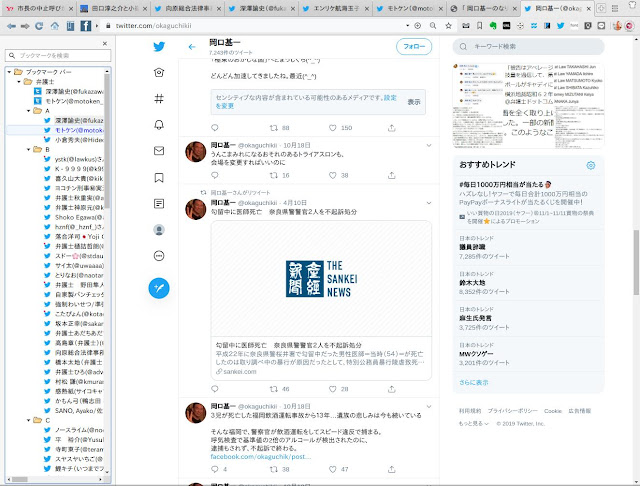
Task: Open the October 18 triathlon tweet's caret menu
Action: pos(429,145)
